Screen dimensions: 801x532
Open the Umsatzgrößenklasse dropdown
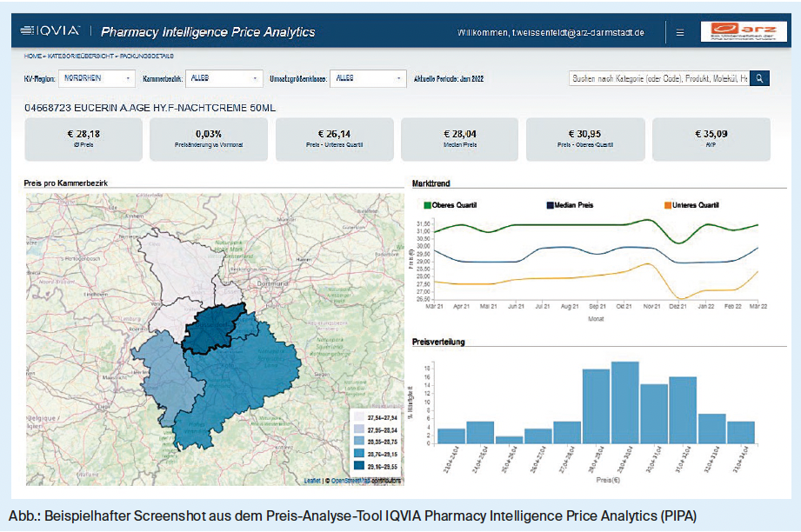[x=368, y=78]
